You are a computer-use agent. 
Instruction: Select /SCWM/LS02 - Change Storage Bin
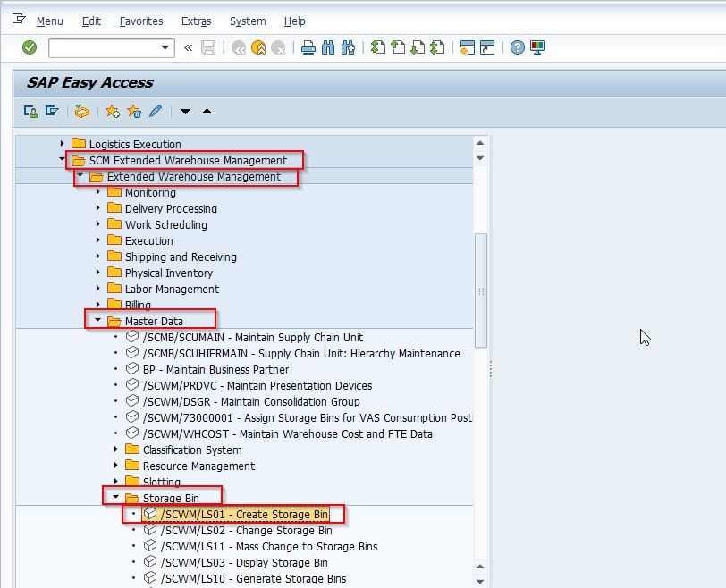pos(247,531)
